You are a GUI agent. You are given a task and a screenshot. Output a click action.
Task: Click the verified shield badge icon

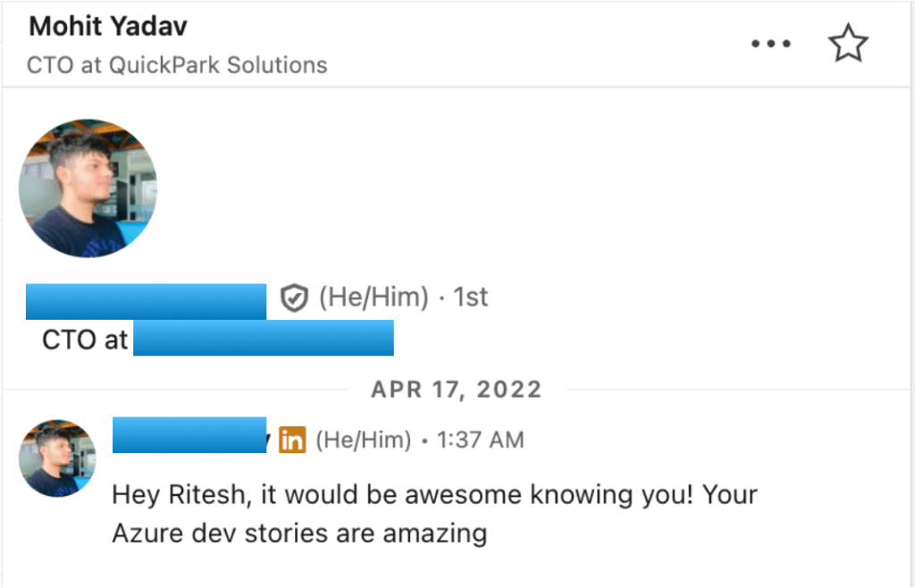[294, 298]
